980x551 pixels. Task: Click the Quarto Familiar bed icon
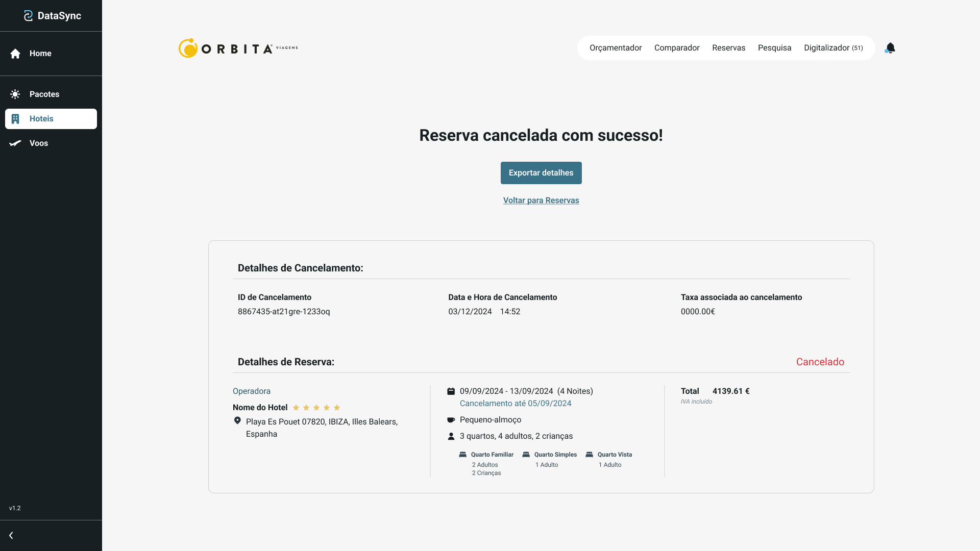[462, 455]
